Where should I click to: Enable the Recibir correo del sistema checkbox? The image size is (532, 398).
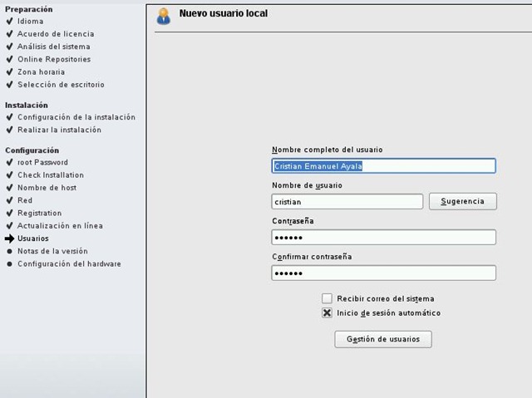click(327, 298)
